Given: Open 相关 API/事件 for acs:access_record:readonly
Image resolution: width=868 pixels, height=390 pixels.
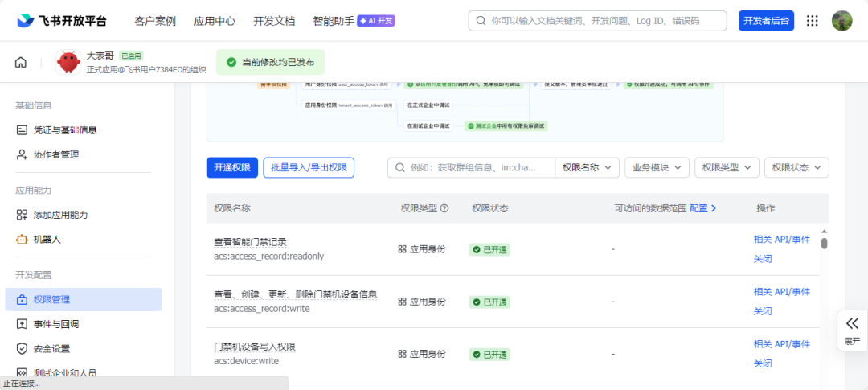Looking at the screenshot, I should pyautogui.click(x=782, y=240).
